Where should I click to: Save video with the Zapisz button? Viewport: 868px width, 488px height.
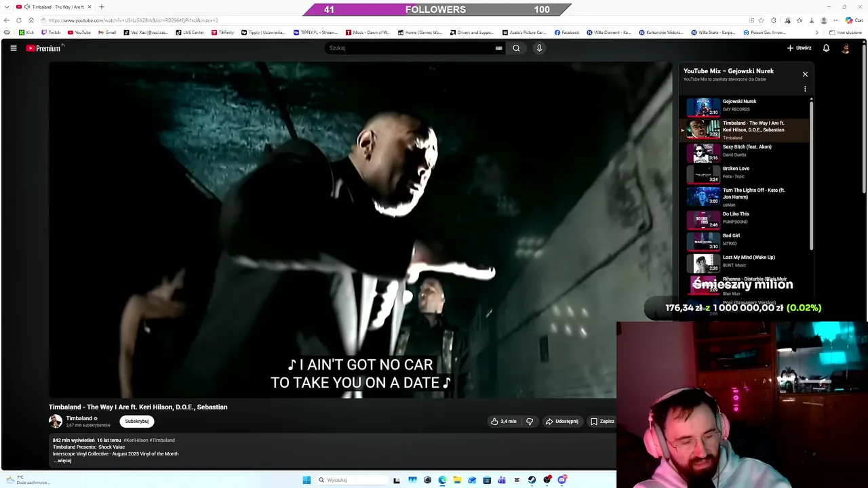pyautogui.click(x=602, y=422)
